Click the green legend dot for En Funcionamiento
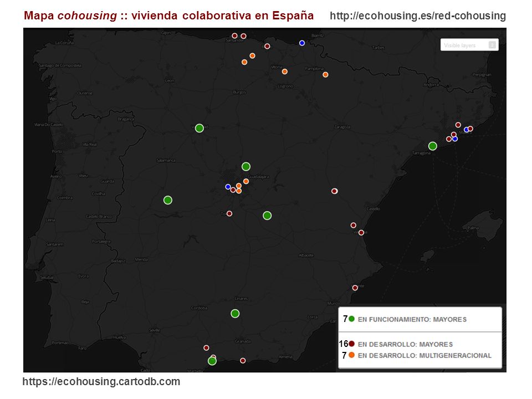 point(351,319)
